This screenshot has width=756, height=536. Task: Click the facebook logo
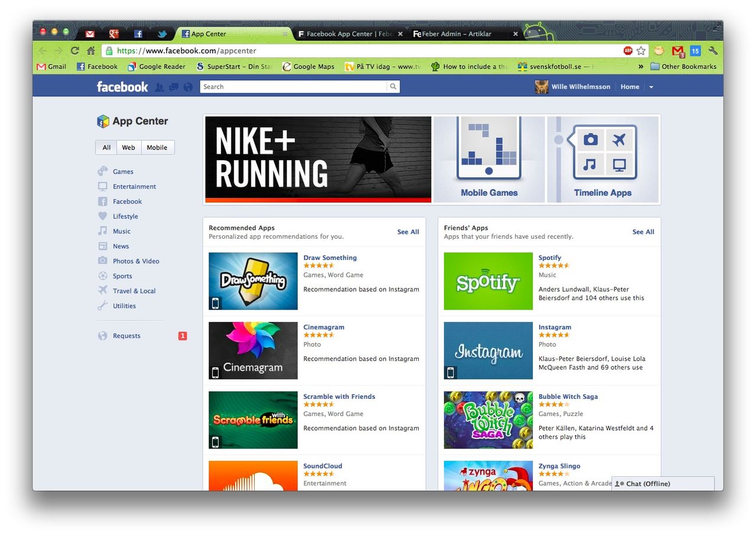tap(122, 87)
